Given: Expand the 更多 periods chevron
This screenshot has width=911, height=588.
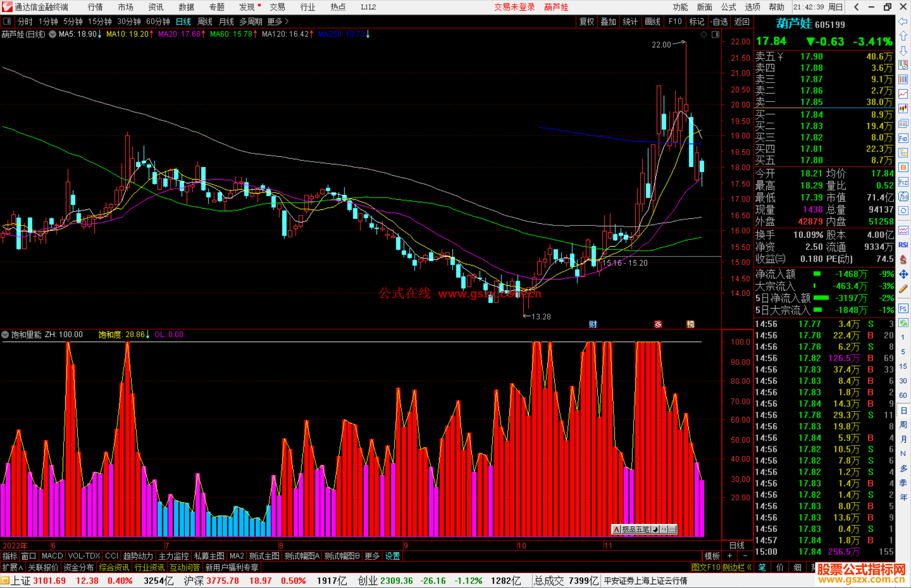Looking at the screenshot, I should tap(287, 21).
